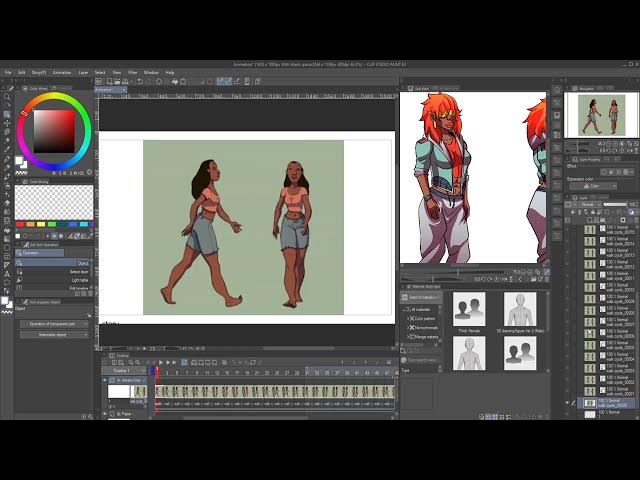Screen dimensions: 640x480
Task: Click the Play button in the timeline
Action: [x=161, y=362]
